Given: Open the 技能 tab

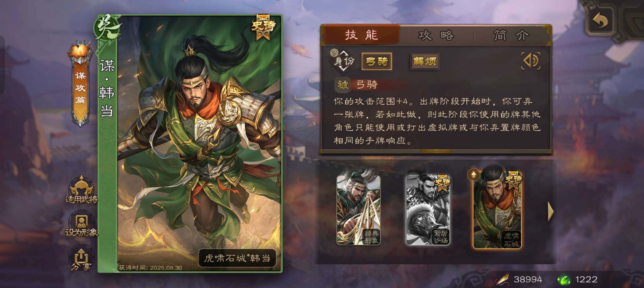Looking at the screenshot, I should [362, 35].
